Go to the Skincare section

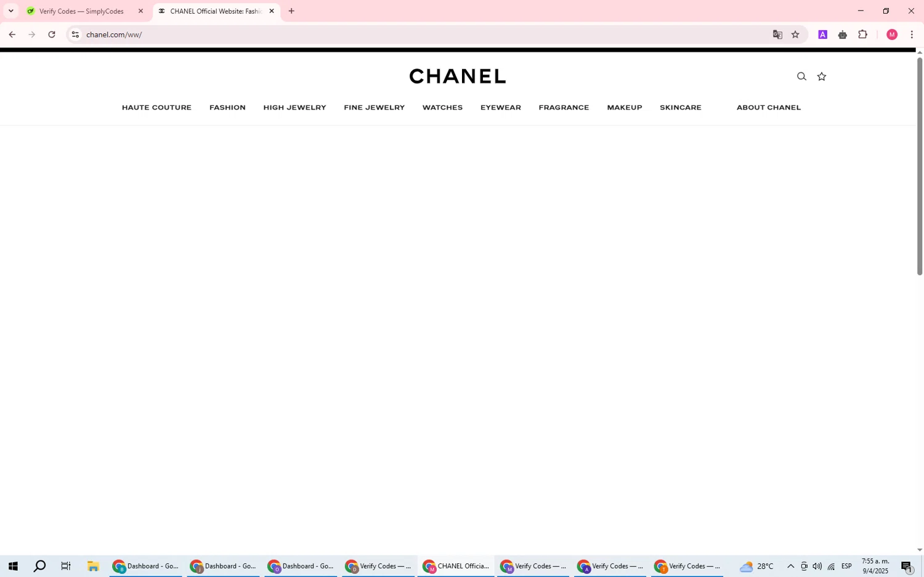[681, 108]
